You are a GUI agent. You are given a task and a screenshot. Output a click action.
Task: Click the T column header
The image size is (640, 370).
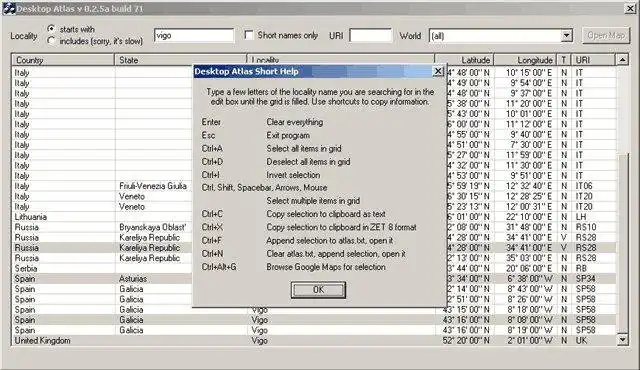point(564,60)
